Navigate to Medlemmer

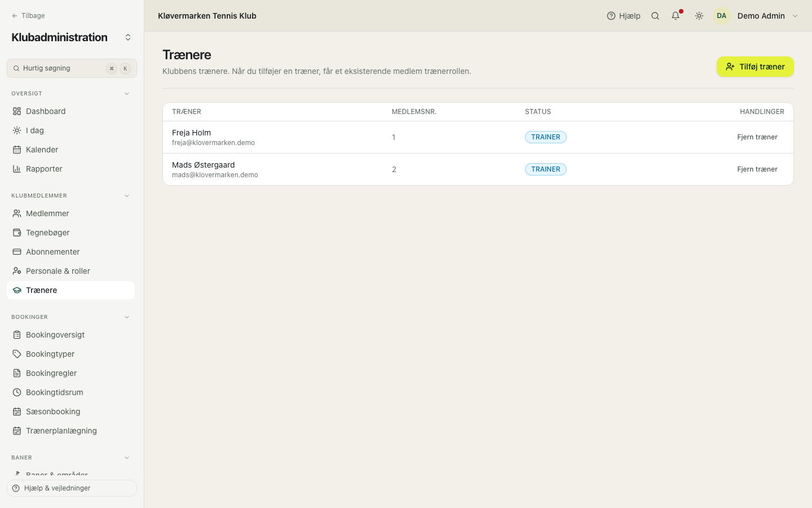(70, 213)
